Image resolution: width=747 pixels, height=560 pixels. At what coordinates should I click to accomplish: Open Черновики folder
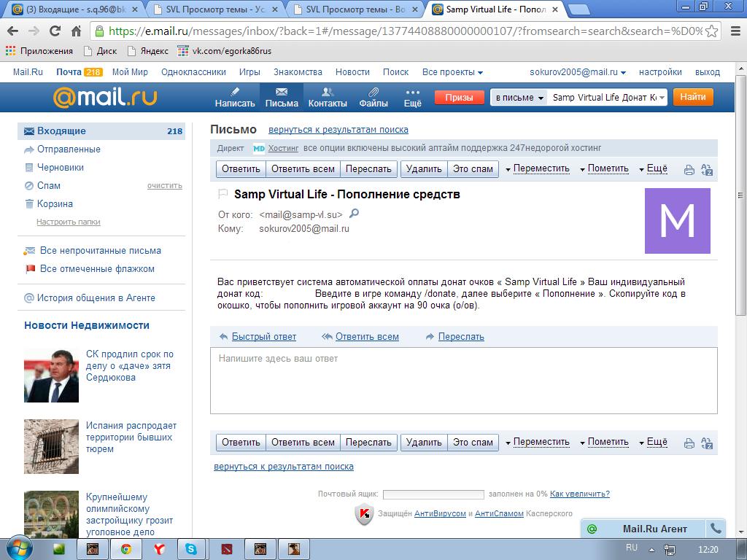pyautogui.click(x=61, y=167)
